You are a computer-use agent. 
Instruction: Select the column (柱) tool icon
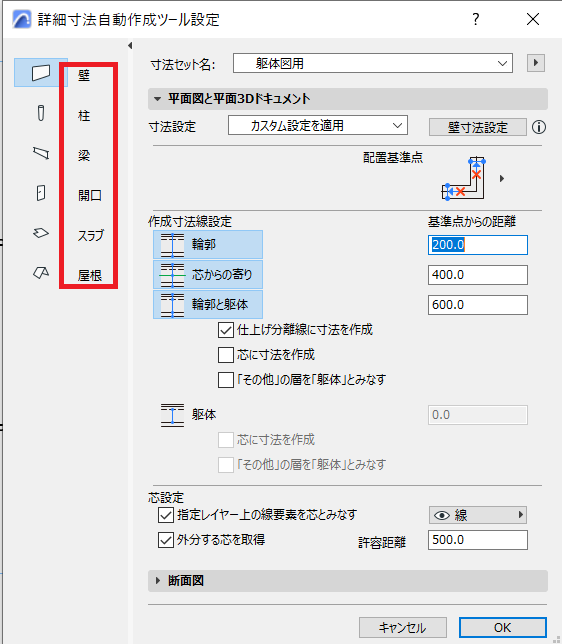point(41,113)
